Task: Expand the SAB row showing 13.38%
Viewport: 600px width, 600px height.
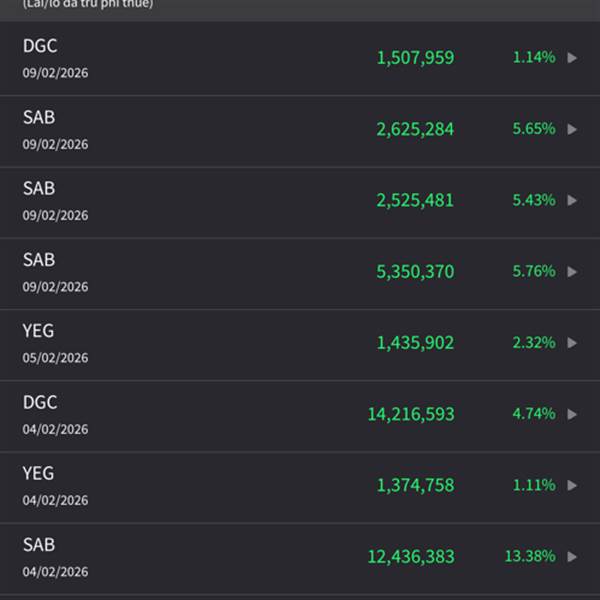Action: click(x=572, y=556)
